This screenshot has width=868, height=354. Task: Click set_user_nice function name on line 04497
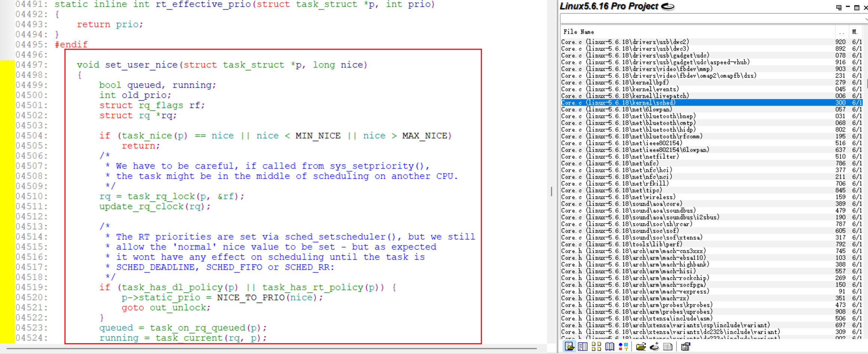[x=141, y=65]
